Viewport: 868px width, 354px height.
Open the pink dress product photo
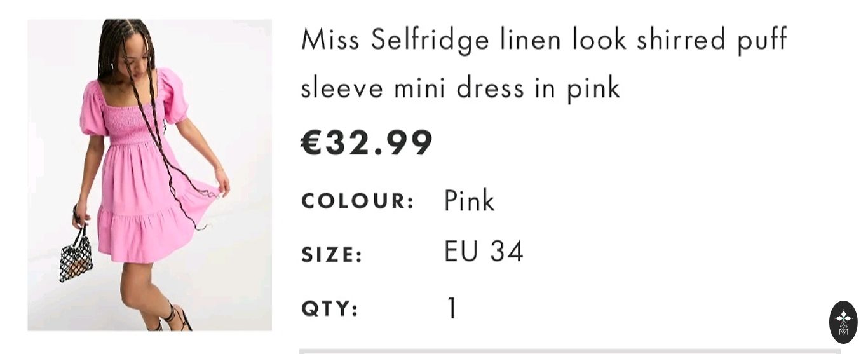click(x=149, y=175)
